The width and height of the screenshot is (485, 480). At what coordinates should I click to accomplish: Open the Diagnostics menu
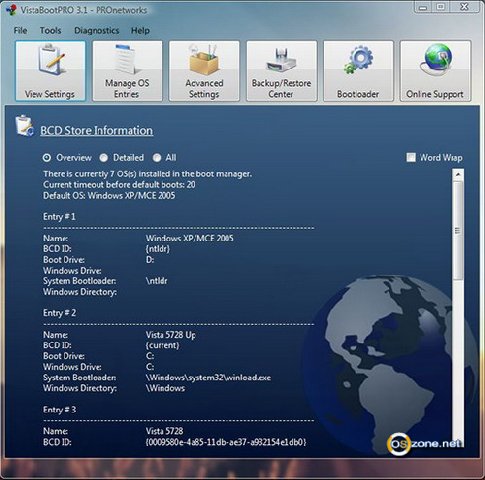[x=96, y=30]
